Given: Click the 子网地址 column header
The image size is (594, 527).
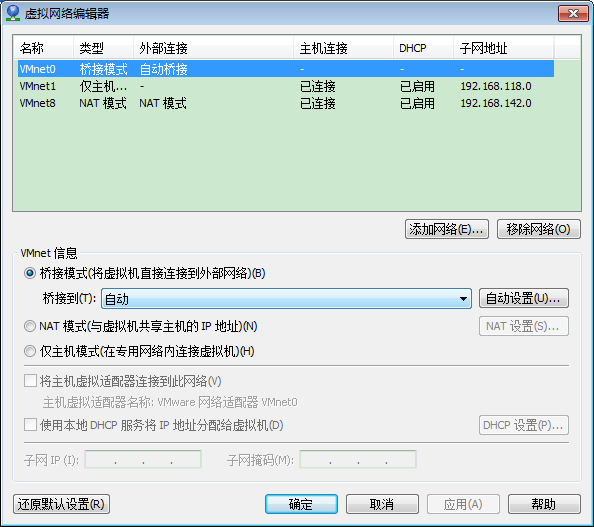Looking at the screenshot, I should click(x=503, y=48).
